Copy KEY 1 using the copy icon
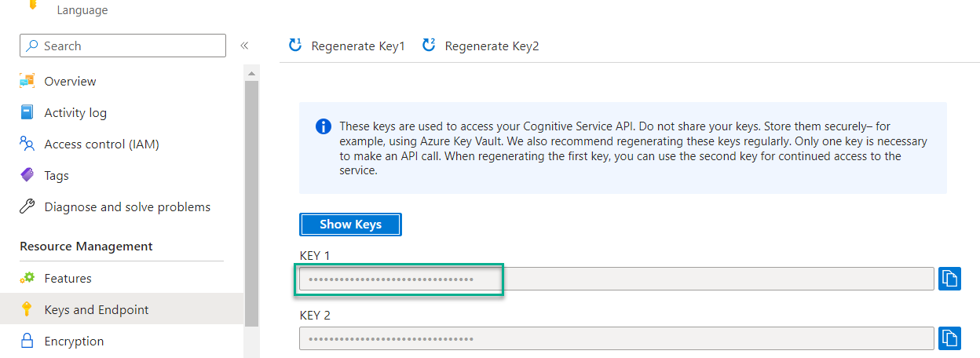 coord(949,279)
